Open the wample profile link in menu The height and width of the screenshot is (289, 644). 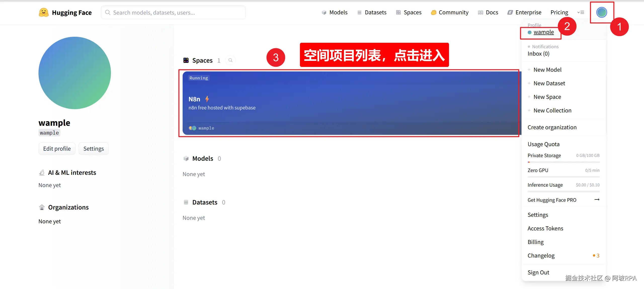point(543,32)
